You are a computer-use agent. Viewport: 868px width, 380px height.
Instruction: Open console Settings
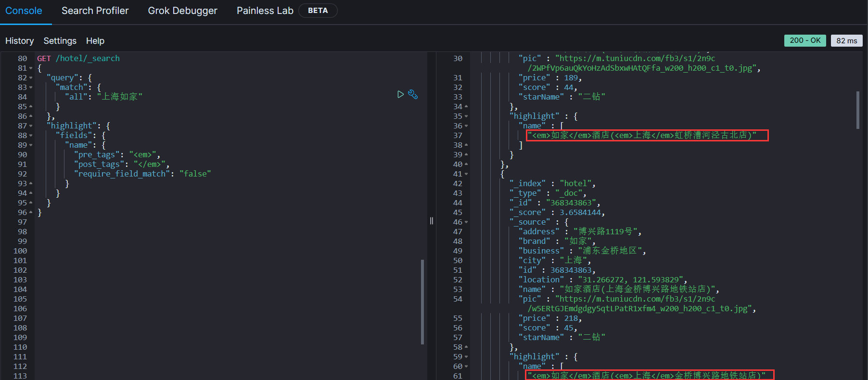tap(60, 41)
